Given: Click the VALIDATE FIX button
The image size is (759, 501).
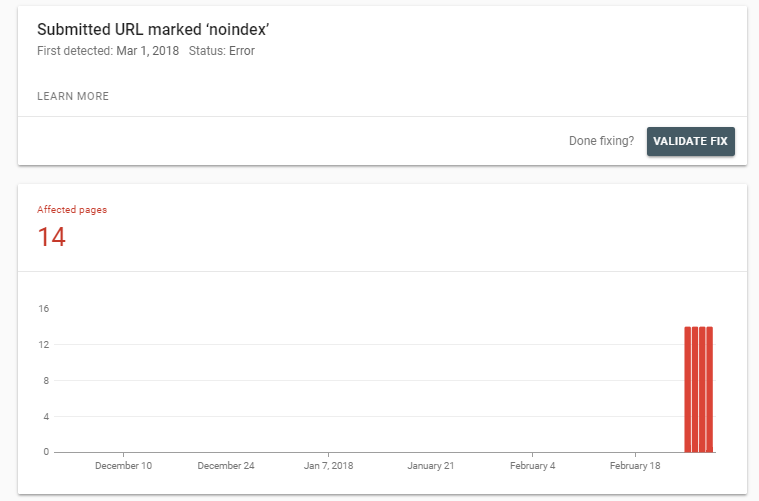Looking at the screenshot, I should coord(690,141).
